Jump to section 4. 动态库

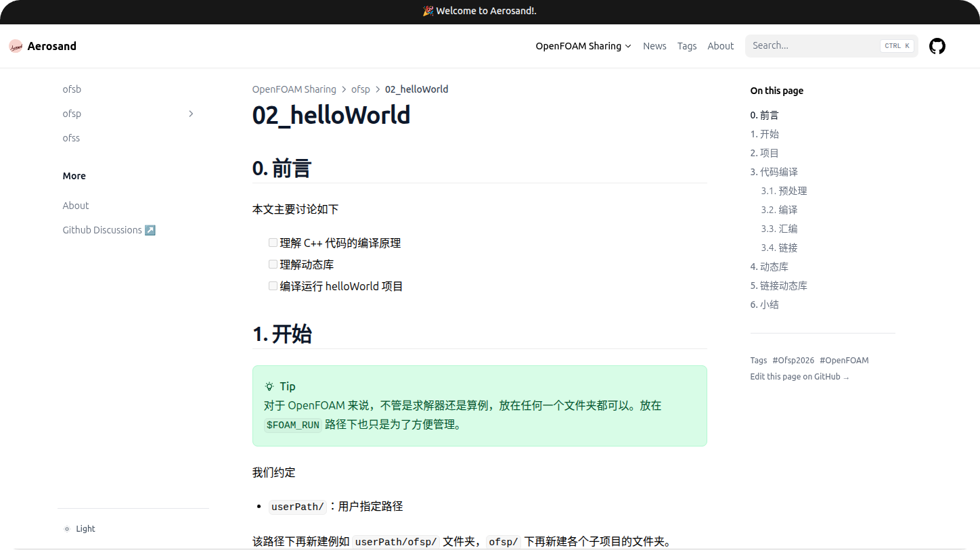[770, 267]
